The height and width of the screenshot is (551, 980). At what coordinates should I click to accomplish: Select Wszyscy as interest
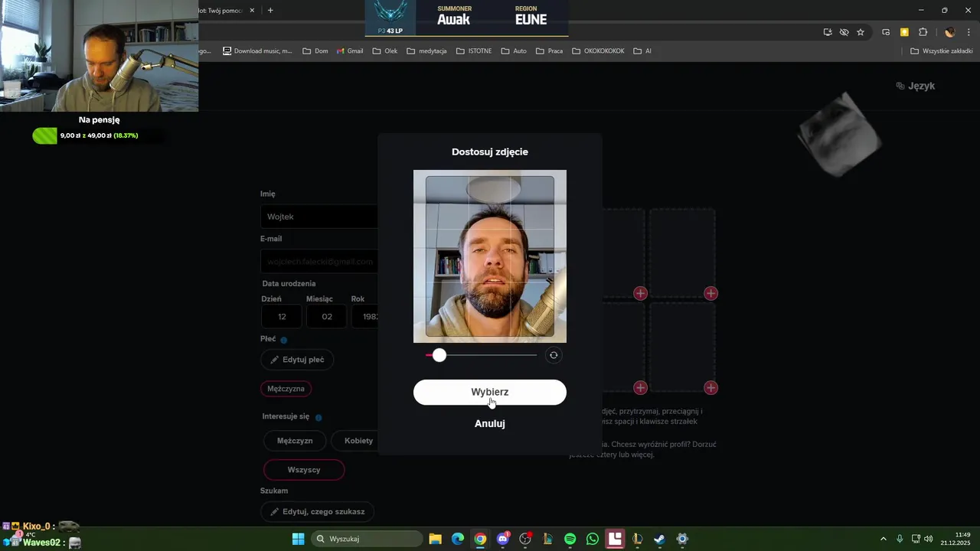click(304, 470)
